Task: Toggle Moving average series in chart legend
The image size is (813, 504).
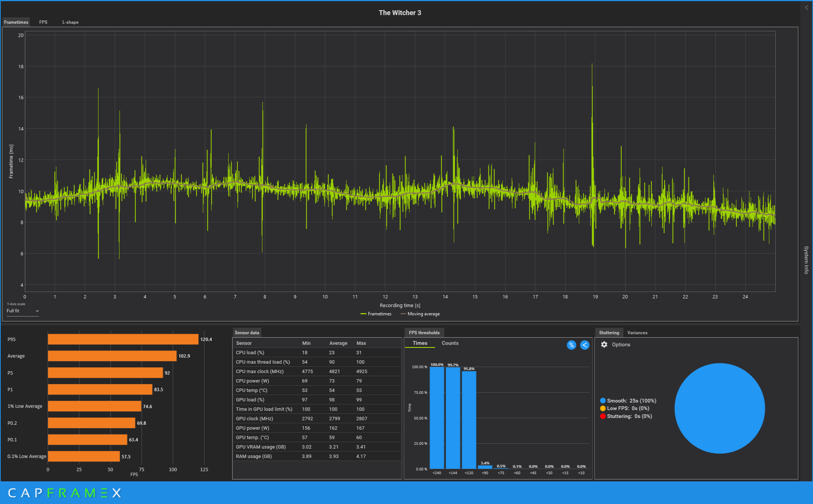Action: coord(420,314)
